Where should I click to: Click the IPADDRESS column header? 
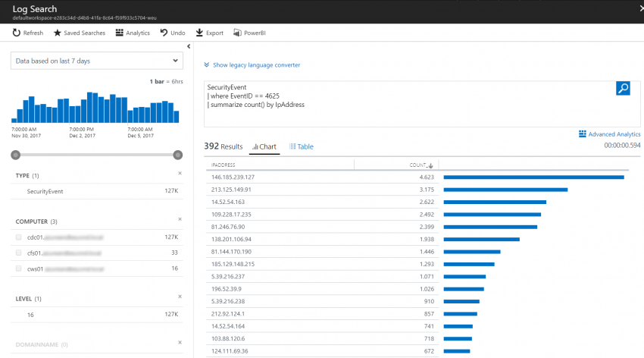(223, 165)
